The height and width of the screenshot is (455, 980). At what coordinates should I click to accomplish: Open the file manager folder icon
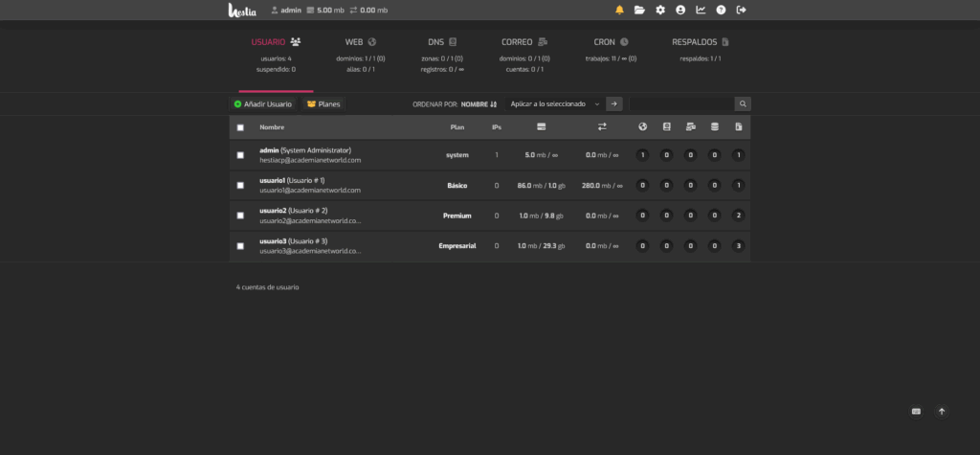click(x=639, y=10)
